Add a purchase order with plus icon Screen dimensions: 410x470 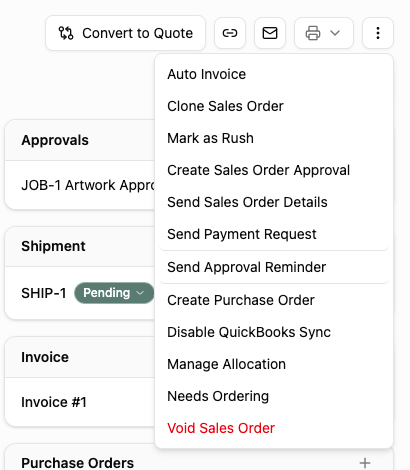point(365,463)
